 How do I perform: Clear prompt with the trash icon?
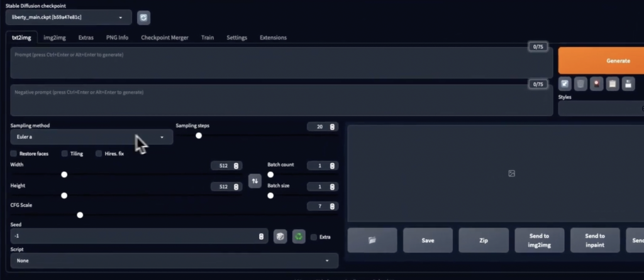[x=580, y=84]
